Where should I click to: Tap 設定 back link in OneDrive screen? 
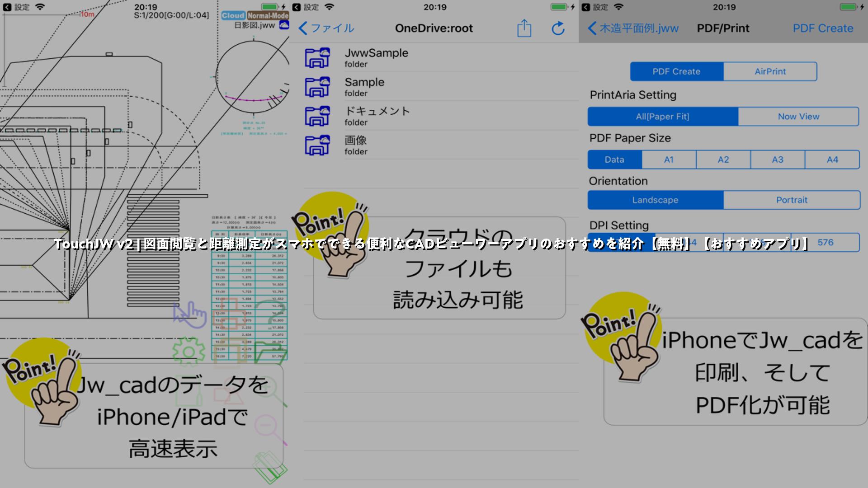pyautogui.click(x=306, y=7)
